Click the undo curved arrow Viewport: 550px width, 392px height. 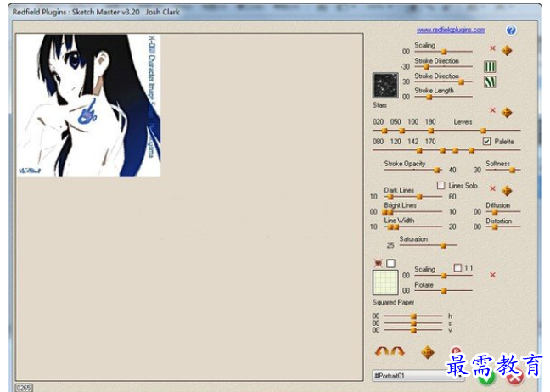tap(382, 351)
